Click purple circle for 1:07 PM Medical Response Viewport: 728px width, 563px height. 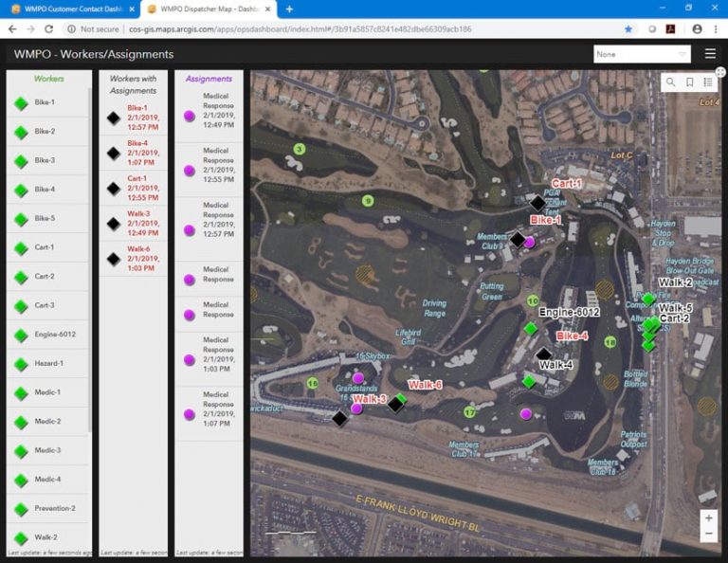pyautogui.click(x=189, y=414)
